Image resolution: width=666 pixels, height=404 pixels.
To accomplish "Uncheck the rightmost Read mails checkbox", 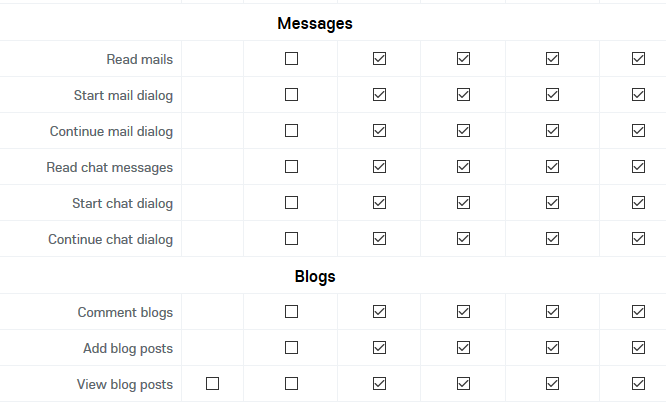I will coord(639,59).
